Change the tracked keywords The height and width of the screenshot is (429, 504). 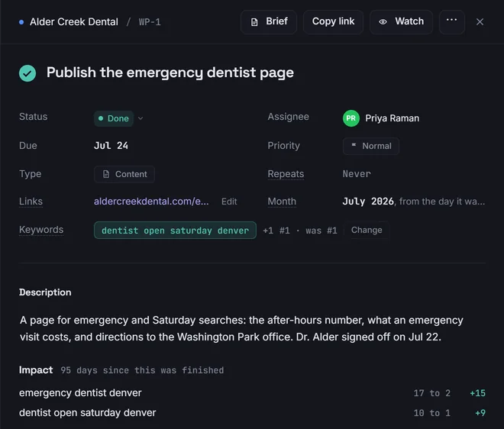367,230
